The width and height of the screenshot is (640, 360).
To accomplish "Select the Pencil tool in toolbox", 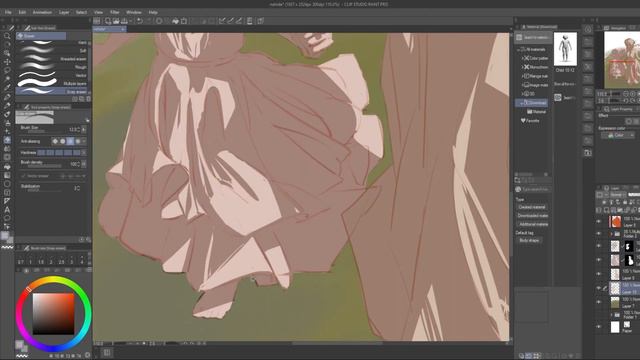I will [7, 105].
